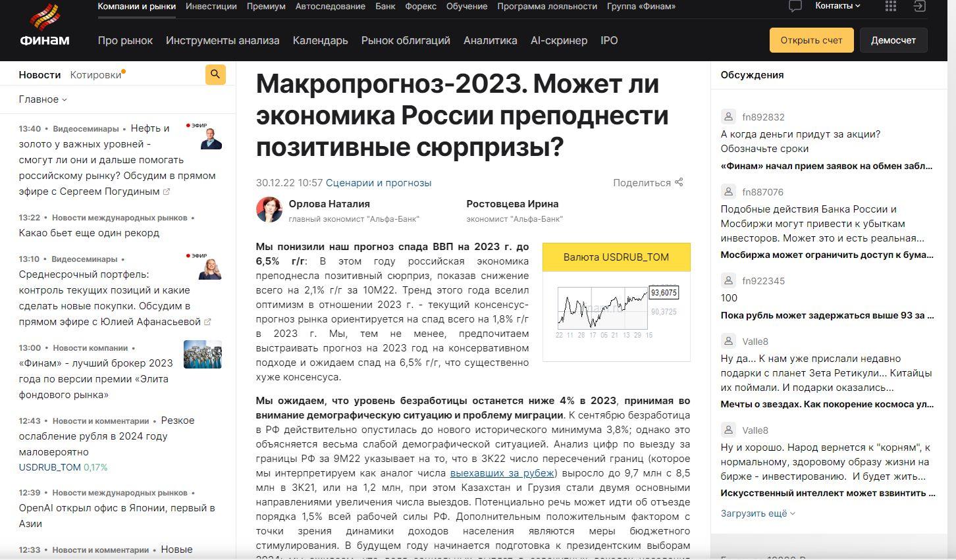Click avatar icon of user fn892832
Image resolution: width=956 pixels, height=560 pixels.
click(728, 117)
